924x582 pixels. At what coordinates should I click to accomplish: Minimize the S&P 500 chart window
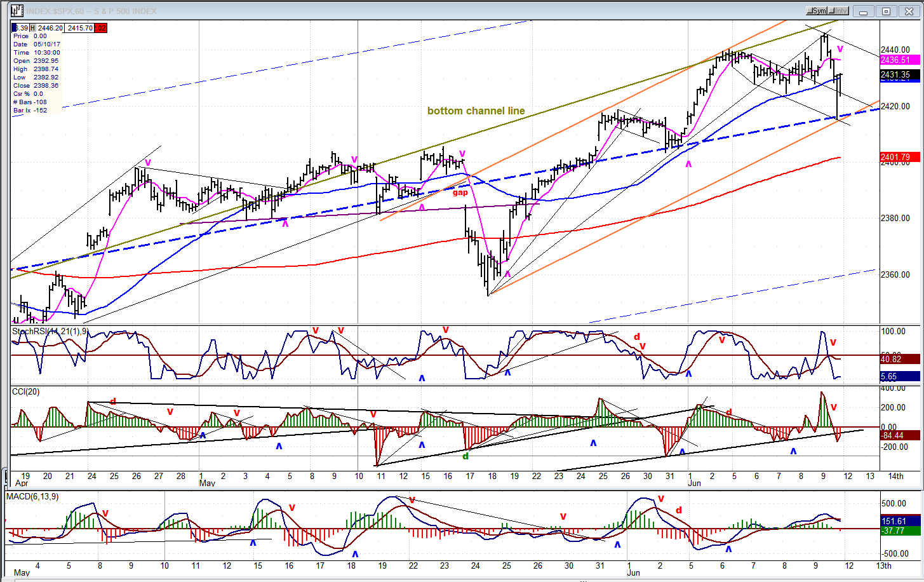point(863,11)
